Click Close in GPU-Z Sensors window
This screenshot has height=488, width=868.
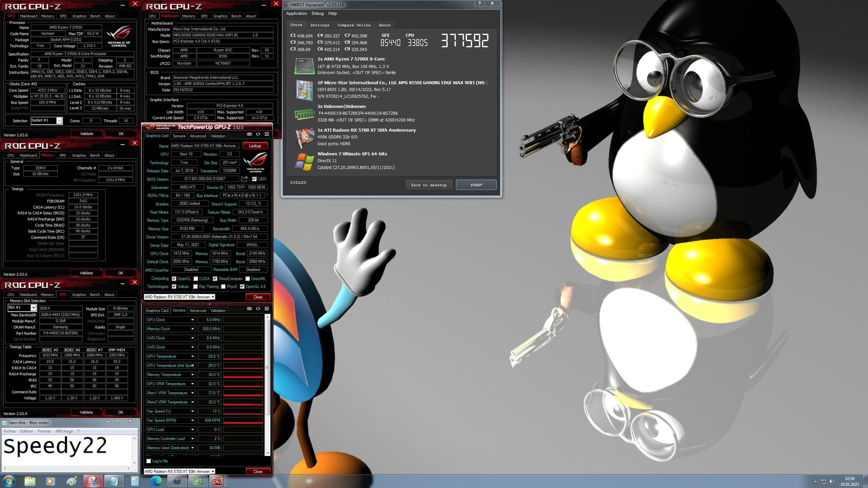[258, 471]
